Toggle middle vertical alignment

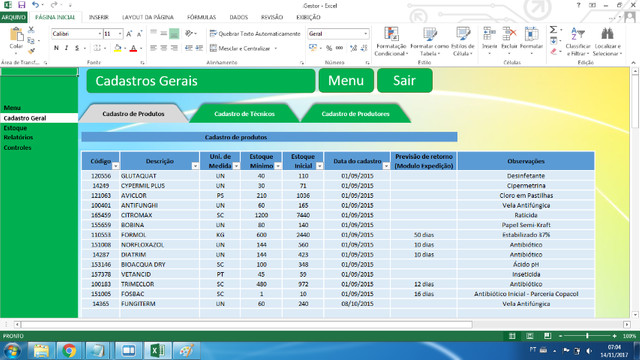pyautogui.click(x=164, y=33)
